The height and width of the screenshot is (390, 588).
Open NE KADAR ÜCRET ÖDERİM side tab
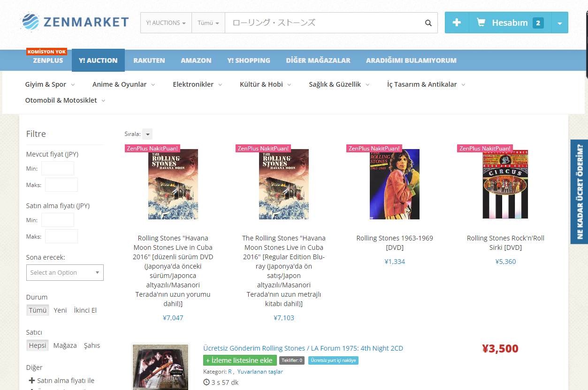[579, 192]
